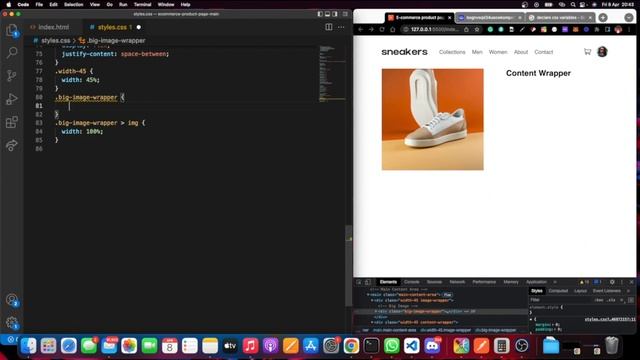Split the VS Code editor right
The height and width of the screenshot is (360, 640).
(x=329, y=27)
